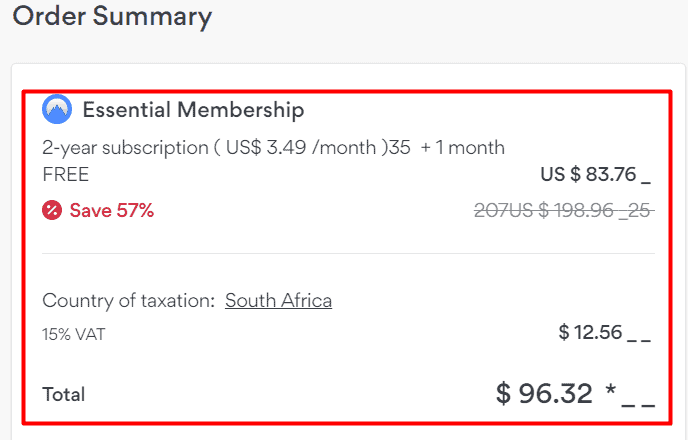This screenshot has height=440, width=688.
Task: Click the horizontal divider above Country of taxation
Action: [348, 254]
